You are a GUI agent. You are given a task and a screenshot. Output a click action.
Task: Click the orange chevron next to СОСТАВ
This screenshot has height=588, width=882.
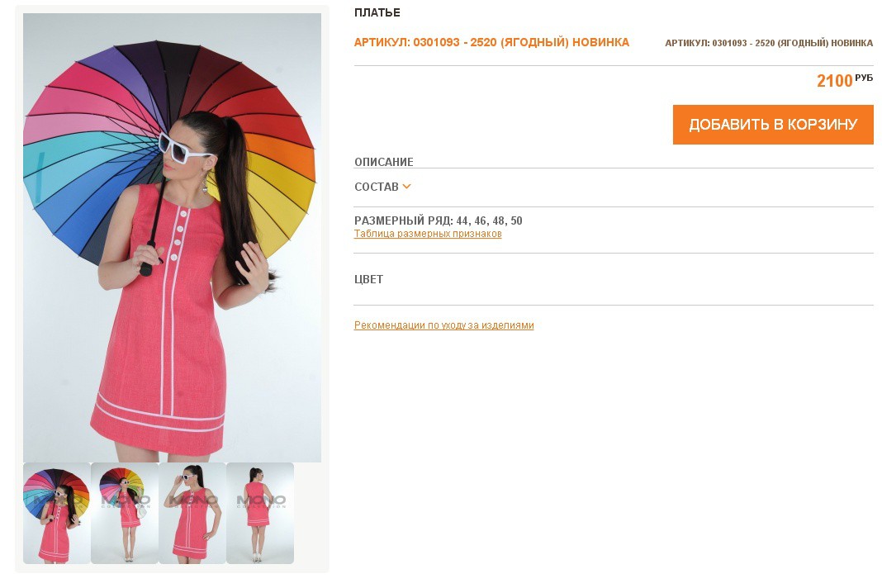[x=406, y=187]
